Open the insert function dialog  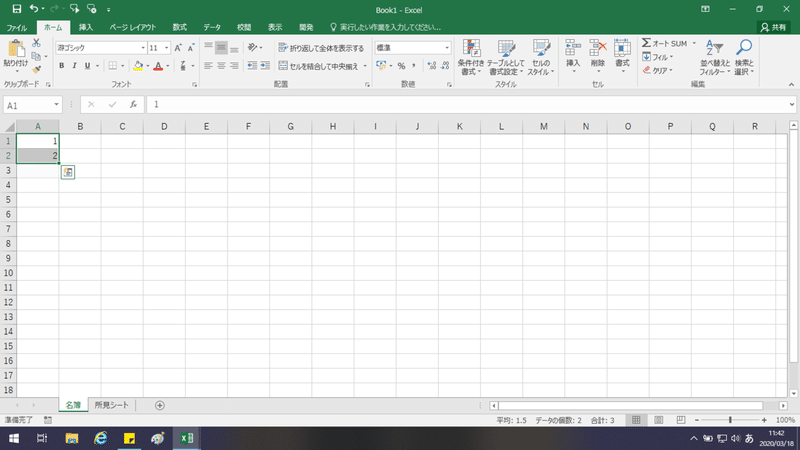[x=133, y=105]
